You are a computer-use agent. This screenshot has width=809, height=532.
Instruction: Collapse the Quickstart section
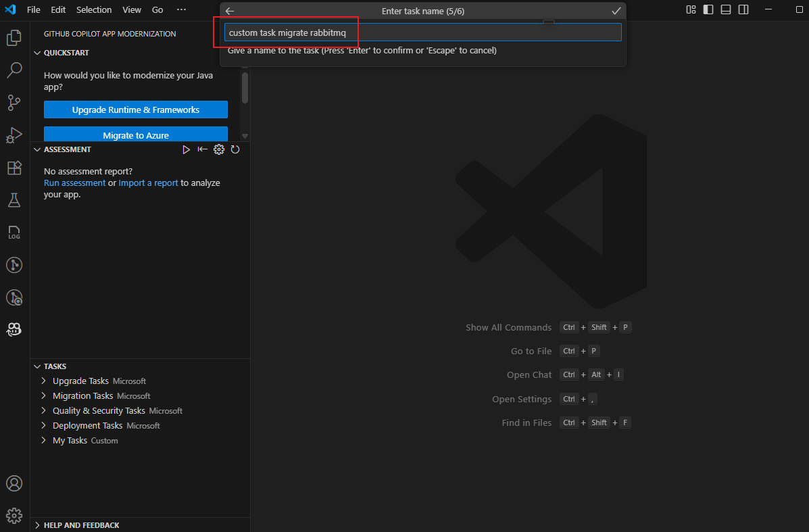tap(62, 52)
